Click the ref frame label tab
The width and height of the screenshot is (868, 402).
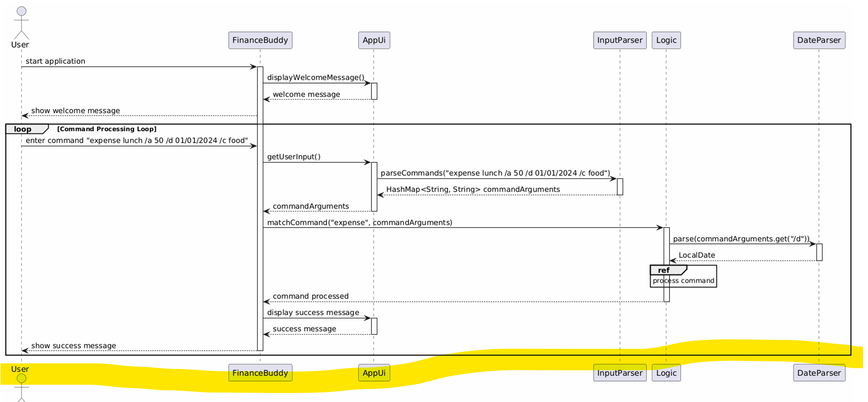pyautogui.click(x=664, y=270)
